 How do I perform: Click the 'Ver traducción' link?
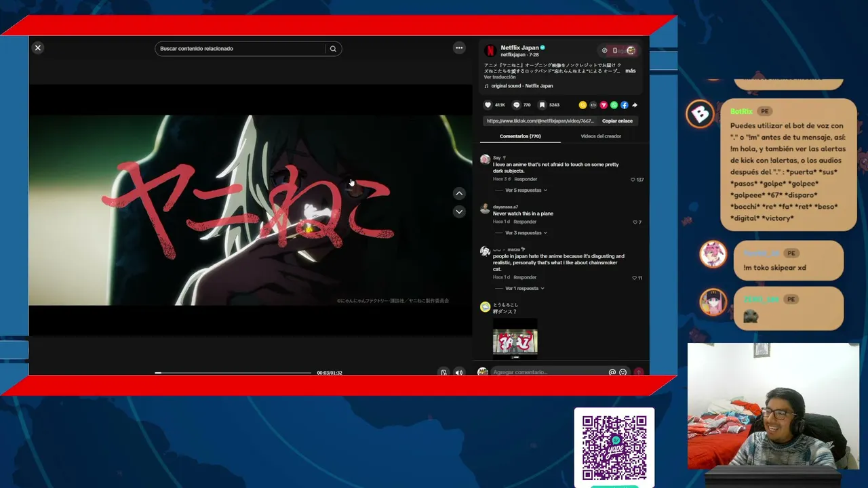coord(500,77)
